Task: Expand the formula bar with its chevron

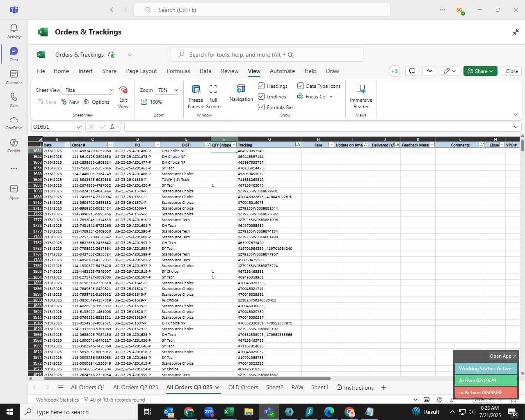Action: click(516, 127)
